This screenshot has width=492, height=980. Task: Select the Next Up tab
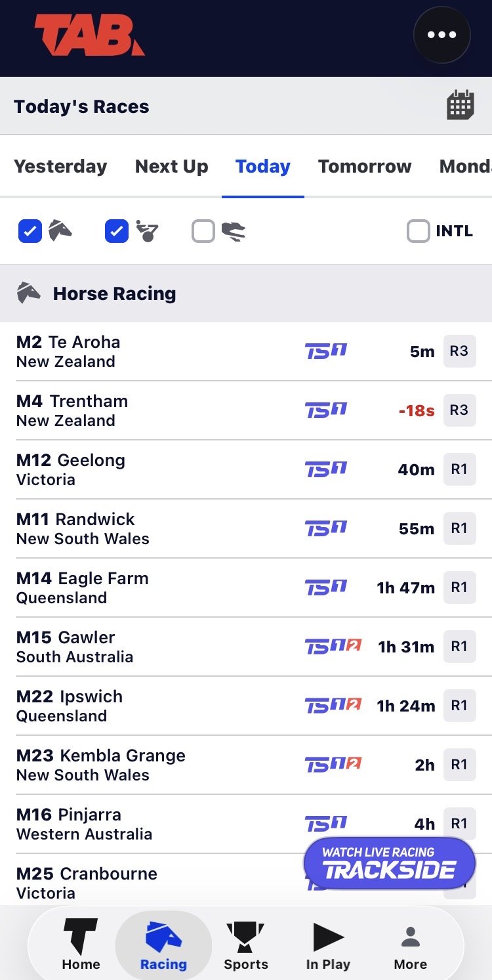(x=171, y=167)
